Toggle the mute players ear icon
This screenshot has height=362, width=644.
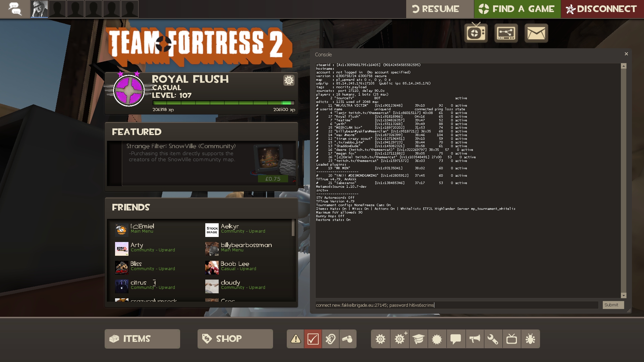330,339
